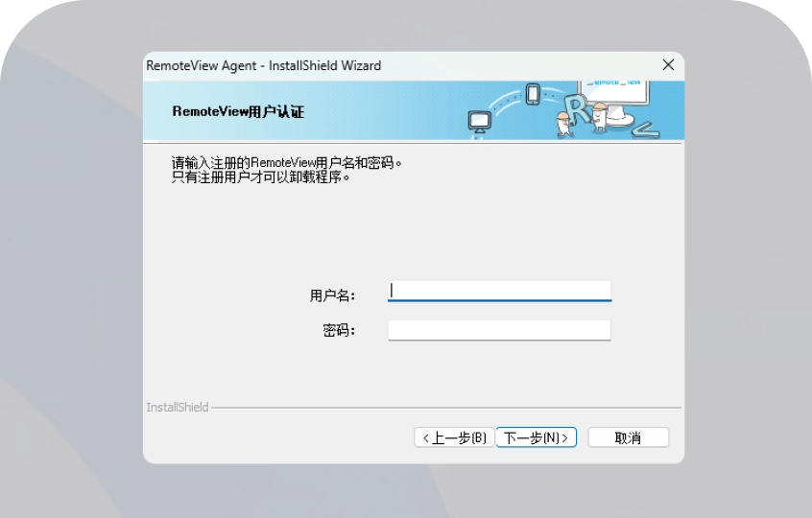This screenshot has width=812, height=518.
Task: Close the InstallShield Wizard window
Action: [x=668, y=65]
